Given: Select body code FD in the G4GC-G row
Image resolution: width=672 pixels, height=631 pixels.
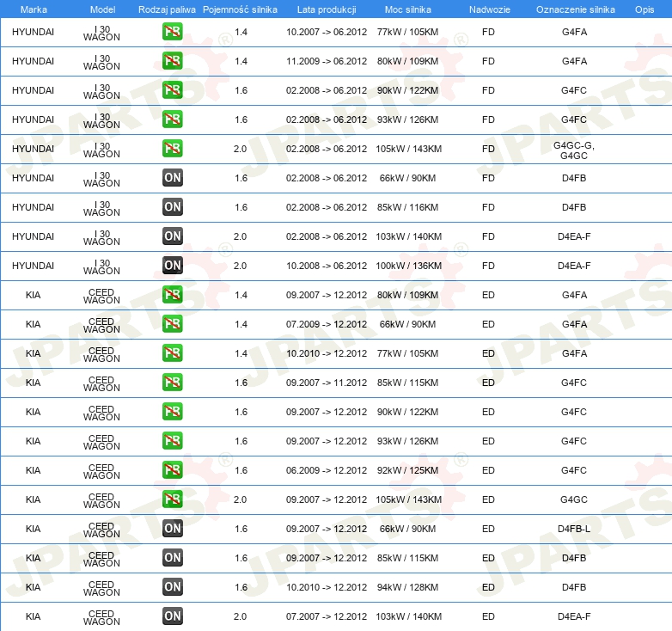Looking at the screenshot, I should click(x=488, y=149).
